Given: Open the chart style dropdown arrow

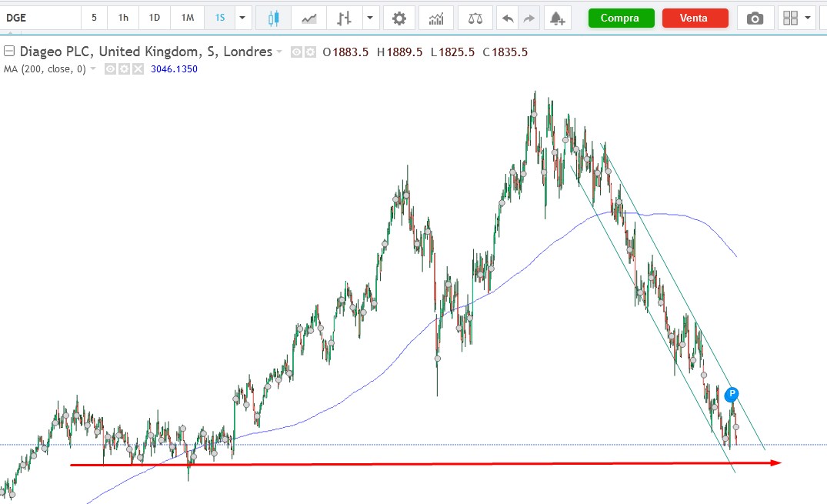Looking at the screenshot, I should (370, 18).
